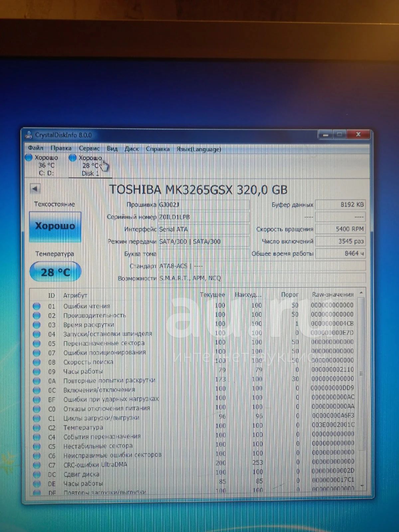Viewport: 399px width, 532px height.
Task: Click status icon of row C4 События переназначения
Action: tap(37, 437)
